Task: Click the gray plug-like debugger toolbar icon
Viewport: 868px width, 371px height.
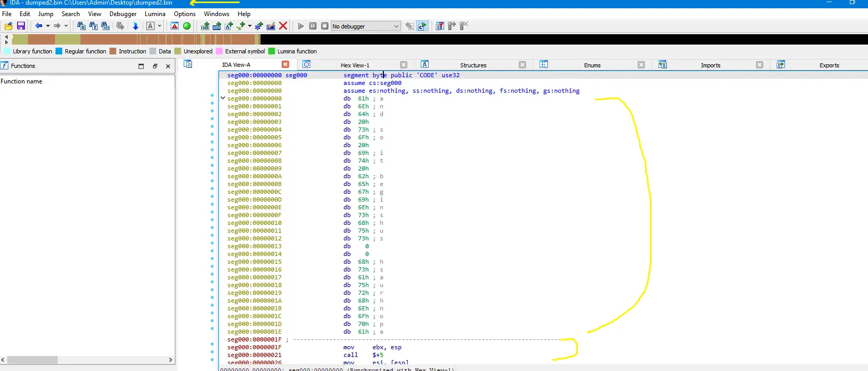Action: (x=452, y=26)
